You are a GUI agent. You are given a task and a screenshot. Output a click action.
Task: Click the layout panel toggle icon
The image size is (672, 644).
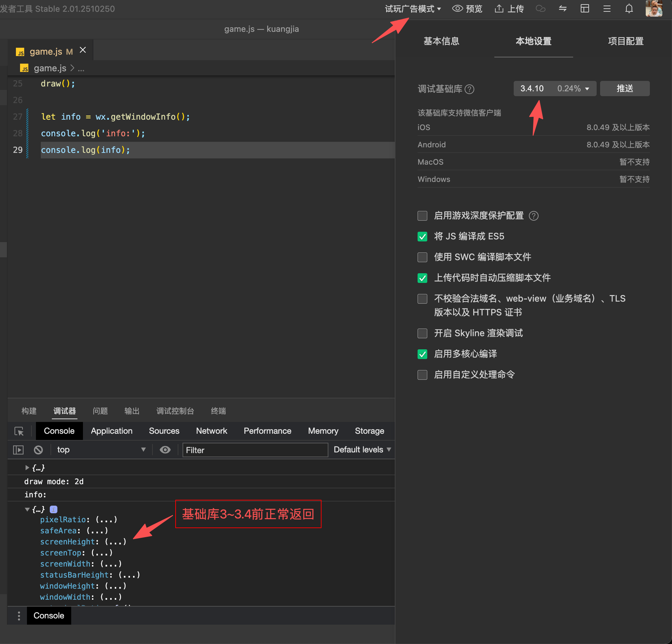(585, 9)
